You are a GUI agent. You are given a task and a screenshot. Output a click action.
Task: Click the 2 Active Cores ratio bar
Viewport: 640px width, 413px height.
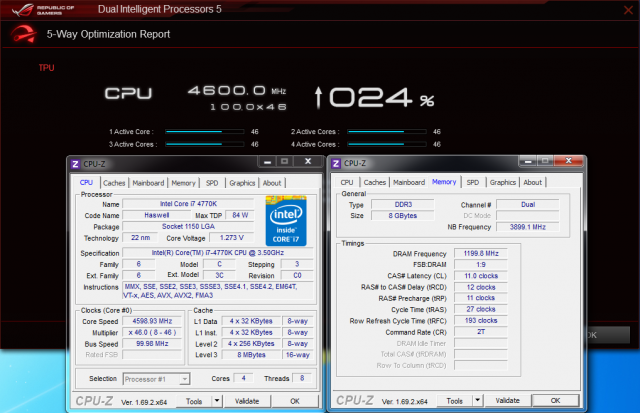pos(387,132)
